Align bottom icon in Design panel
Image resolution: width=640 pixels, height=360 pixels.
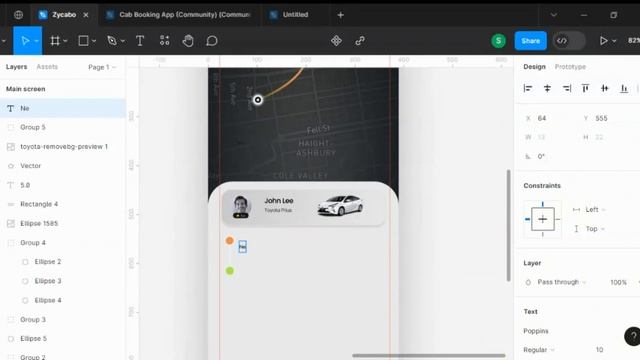pos(624,88)
